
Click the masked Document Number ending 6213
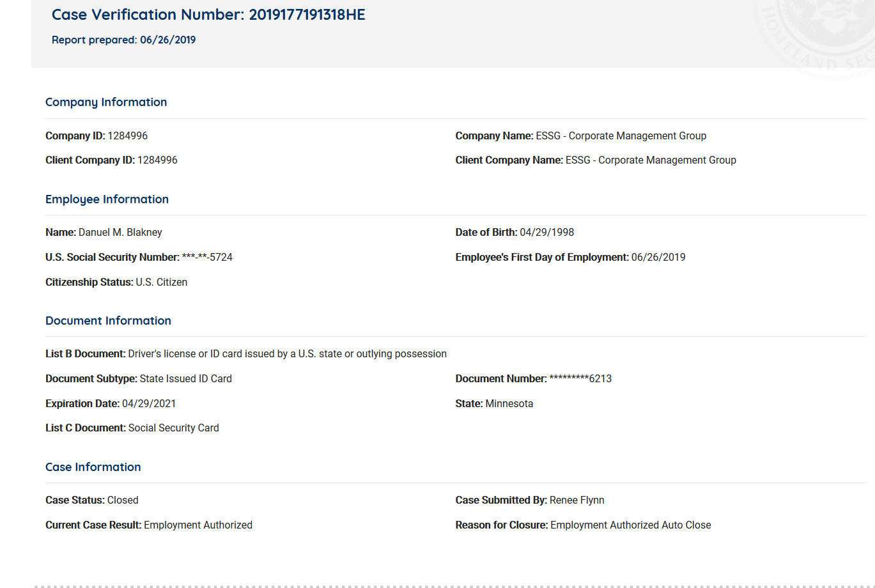(x=580, y=379)
